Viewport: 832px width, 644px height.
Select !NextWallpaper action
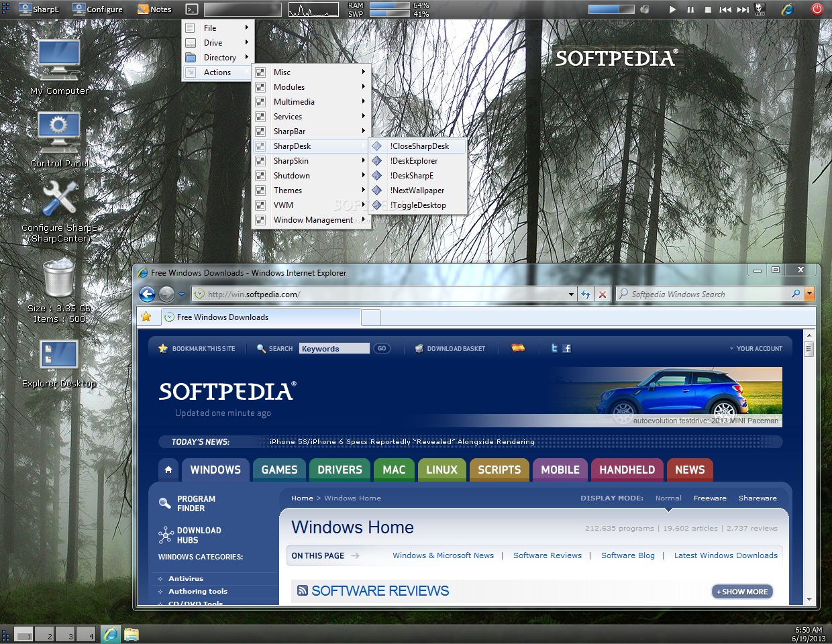coord(418,191)
